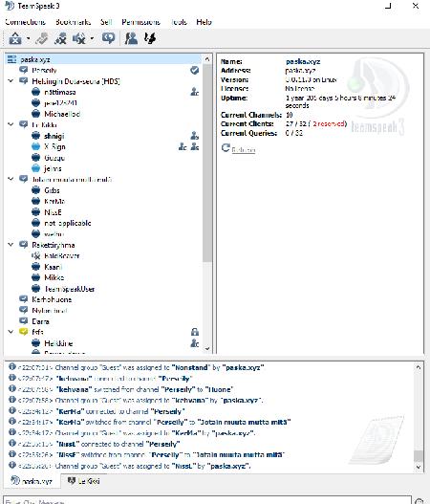Select user Kaani
The height and width of the screenshot is (504, 430).
[53, 267]
